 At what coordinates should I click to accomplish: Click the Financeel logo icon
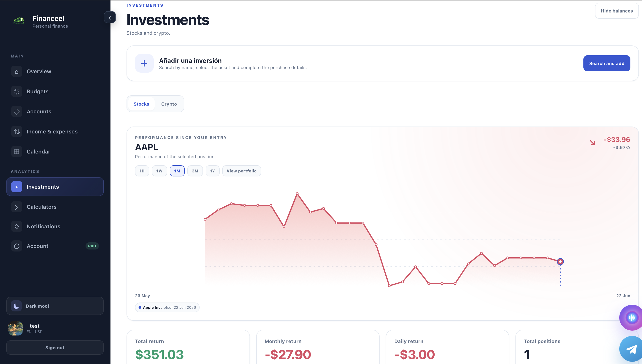point(19,20)
